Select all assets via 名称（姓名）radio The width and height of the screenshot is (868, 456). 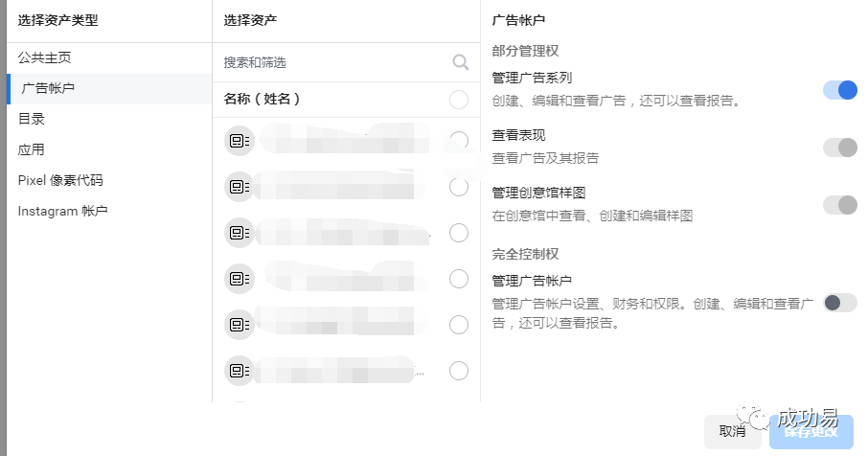click(x=458, y=100)
